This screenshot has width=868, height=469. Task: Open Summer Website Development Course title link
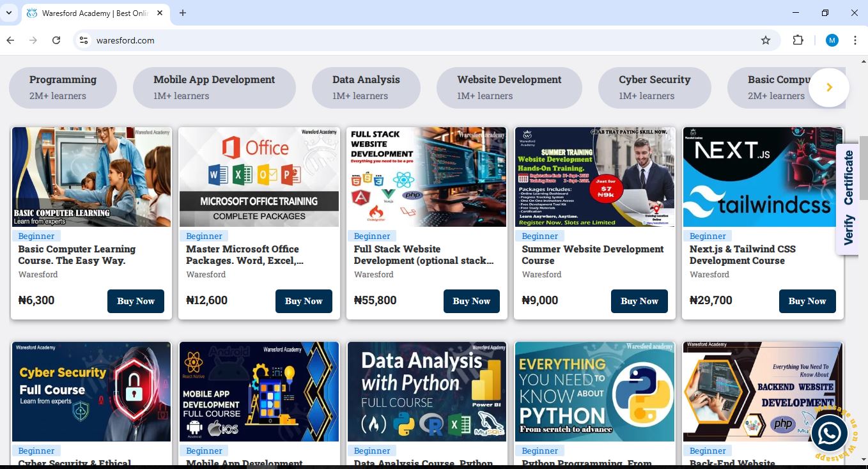(593, 255)
